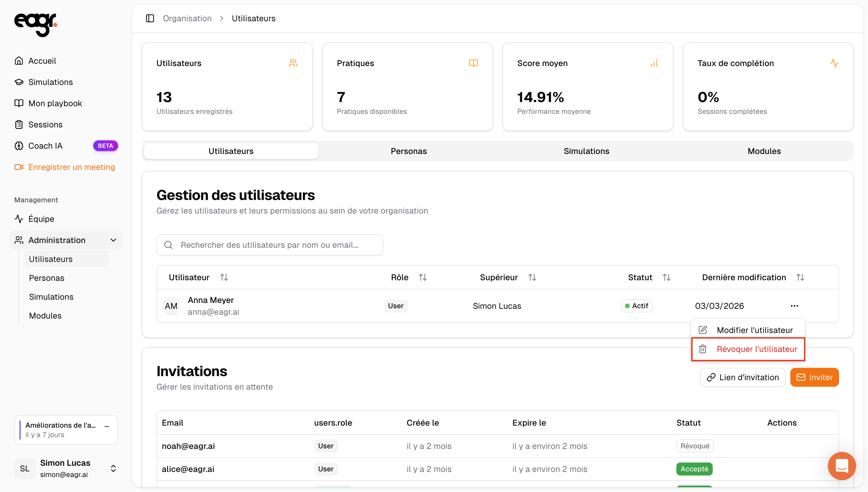This screenshot has width=868, height=492.
Task: Sort table by Utilisateur column
Action: coord(224,278)
